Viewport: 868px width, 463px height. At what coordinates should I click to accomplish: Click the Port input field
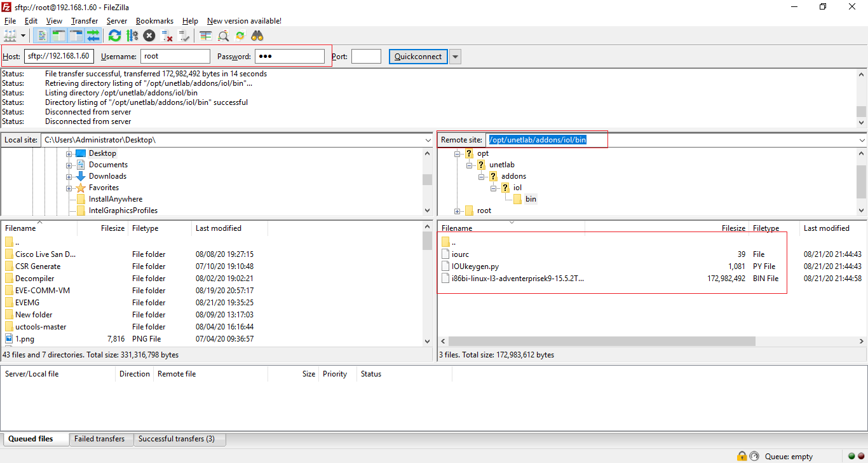pos(366,57)
